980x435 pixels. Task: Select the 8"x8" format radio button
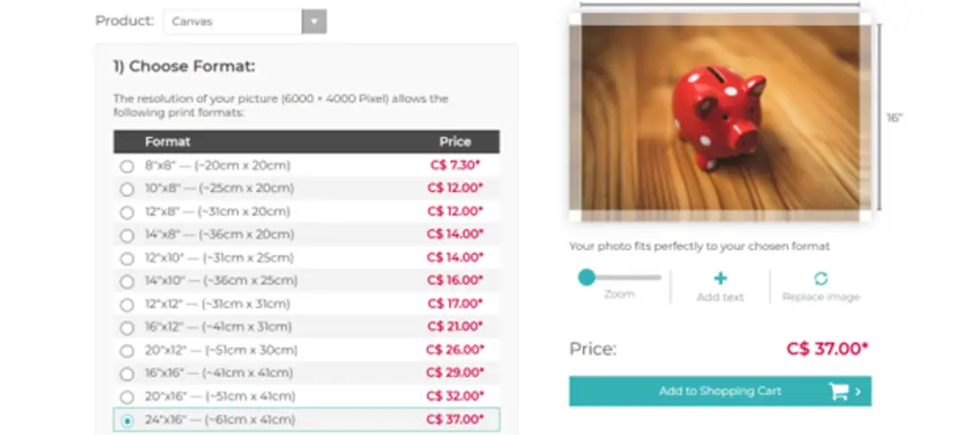[x=126, y=167]
